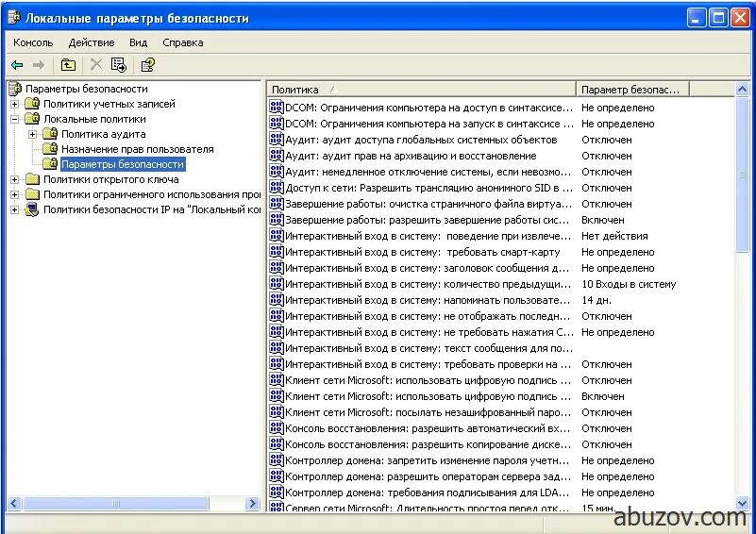Click the horizontal scrollbar thumb in tree pane
The image size is (756, 534).
click(x=116, y=503)
